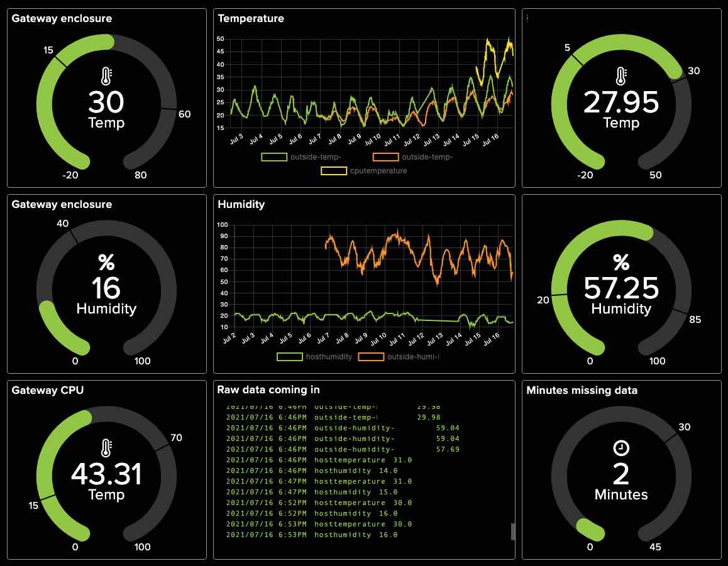Select 6:53PM hosthumidity 16.0 row

[312, 535]
